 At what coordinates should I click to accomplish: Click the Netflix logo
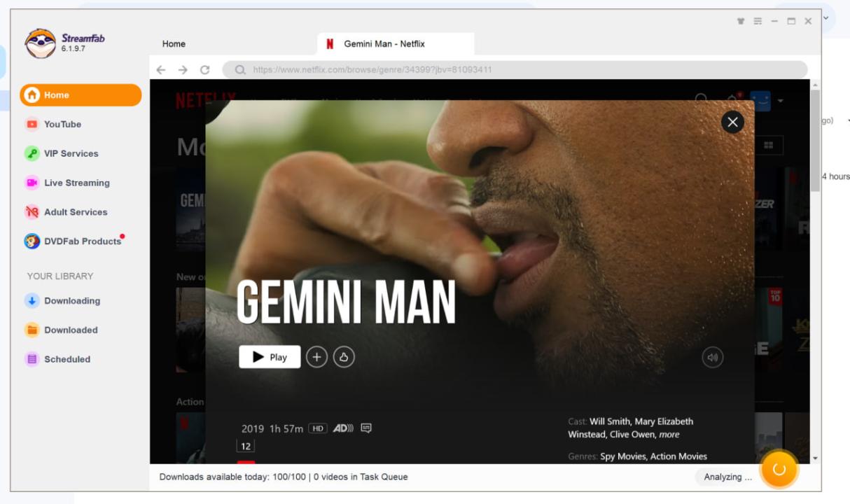[x=206, y=100]
